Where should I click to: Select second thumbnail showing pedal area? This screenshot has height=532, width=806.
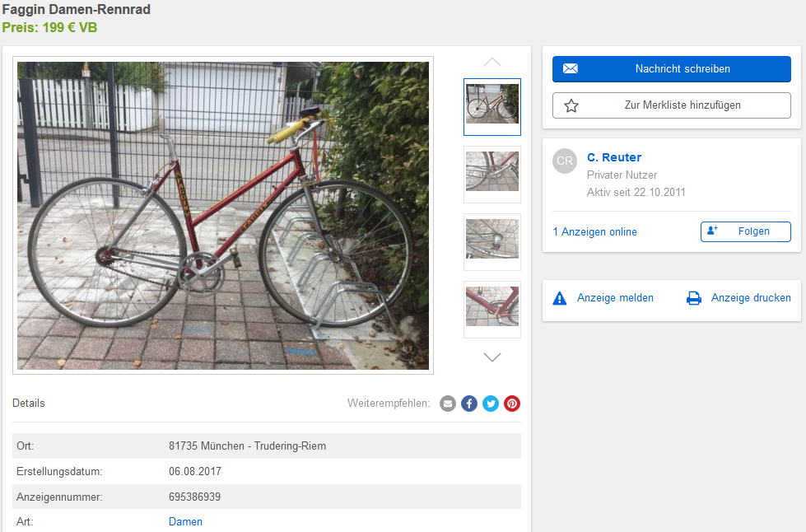coord(492,175)
